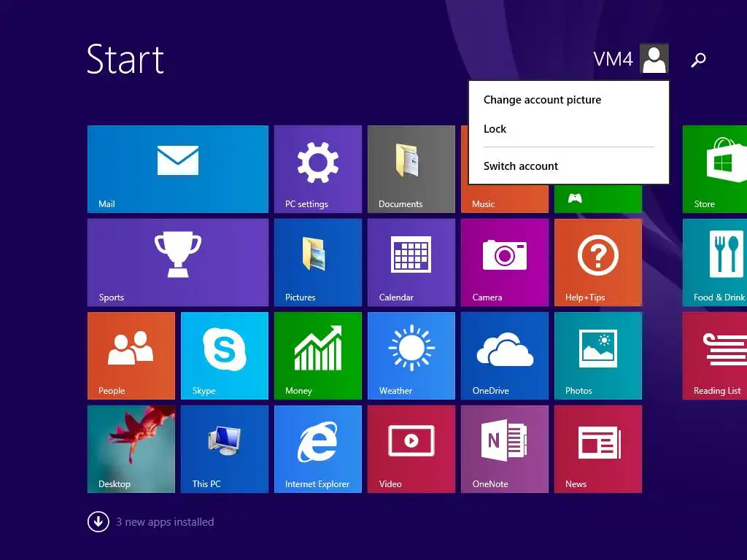Open the Weather tile
This screenshot has height=560, width=747.
coord(411,356)
